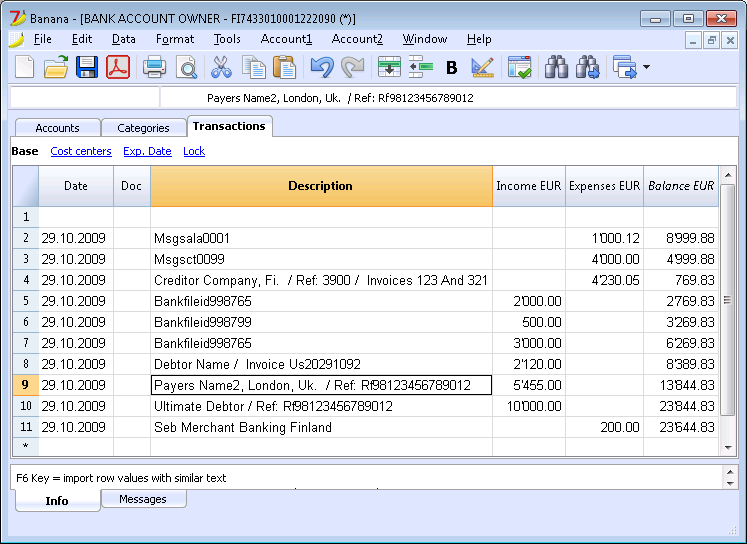The height and width of the screenshot is (544, 747).
Task: Click the Balance EUR column header
Action: tap(681, 186)
